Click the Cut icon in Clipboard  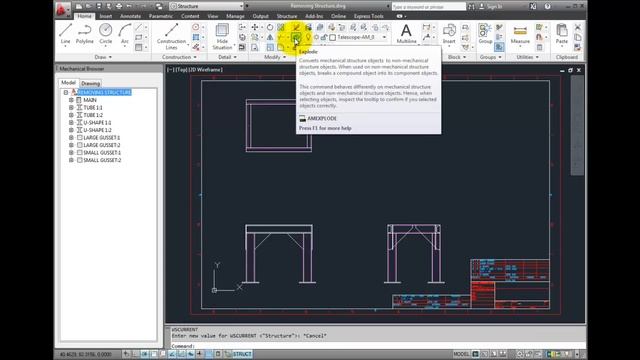[578, 27]
